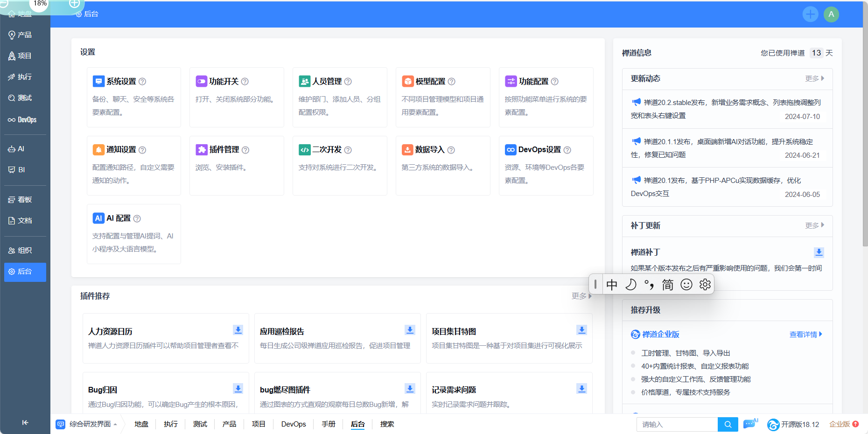Click the 企业版 upgrade link
The height and width of the screenshot is (434, 868).
coord(844,424)
